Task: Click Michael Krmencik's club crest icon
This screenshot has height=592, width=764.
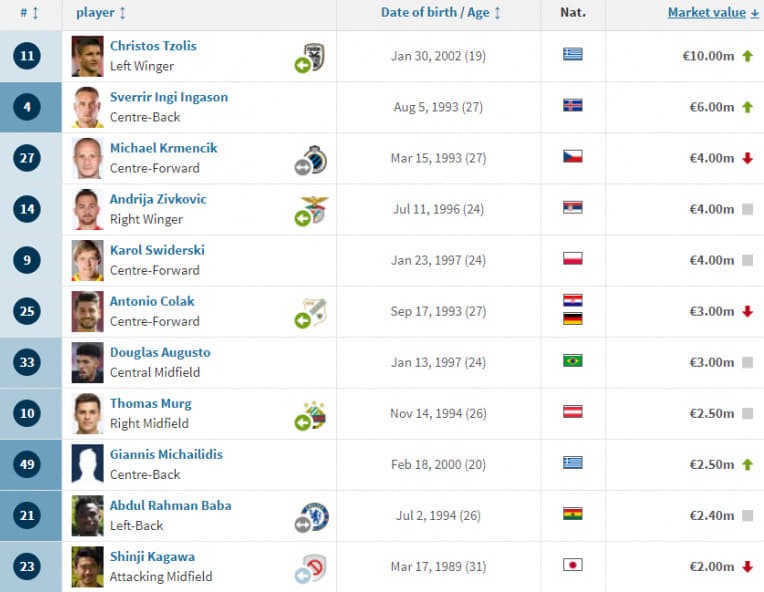Action: coord(315,158)
